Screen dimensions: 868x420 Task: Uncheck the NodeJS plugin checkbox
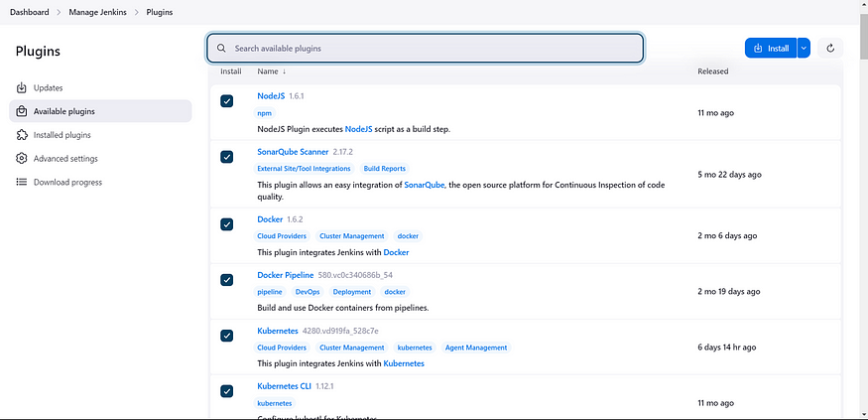(227, 101)
